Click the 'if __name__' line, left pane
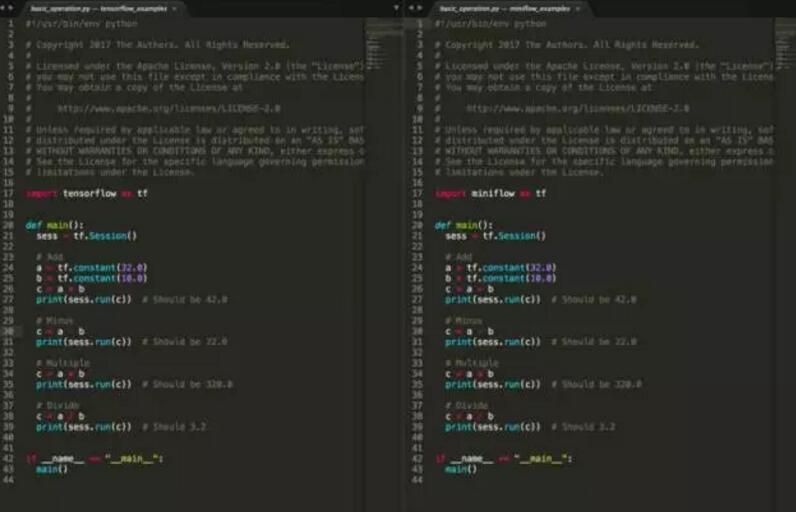This screenshot has width=796, height=512. pyautogui.click(x=94, y=458)
